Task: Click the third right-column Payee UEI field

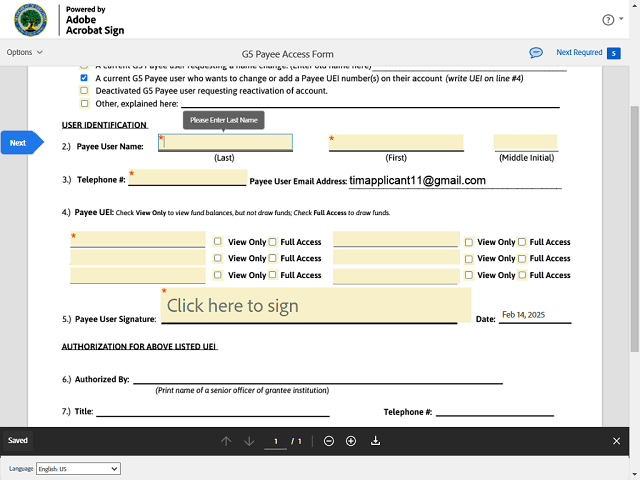Action: click(x=396, y=276)
